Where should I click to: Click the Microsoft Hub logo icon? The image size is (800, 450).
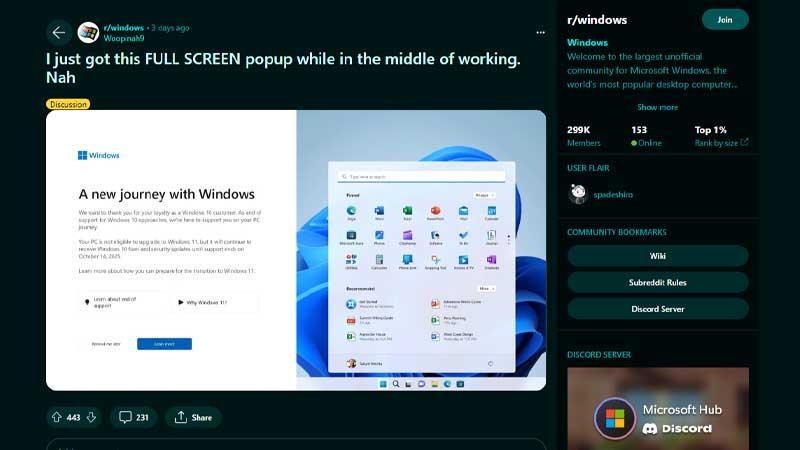[615, 418]
